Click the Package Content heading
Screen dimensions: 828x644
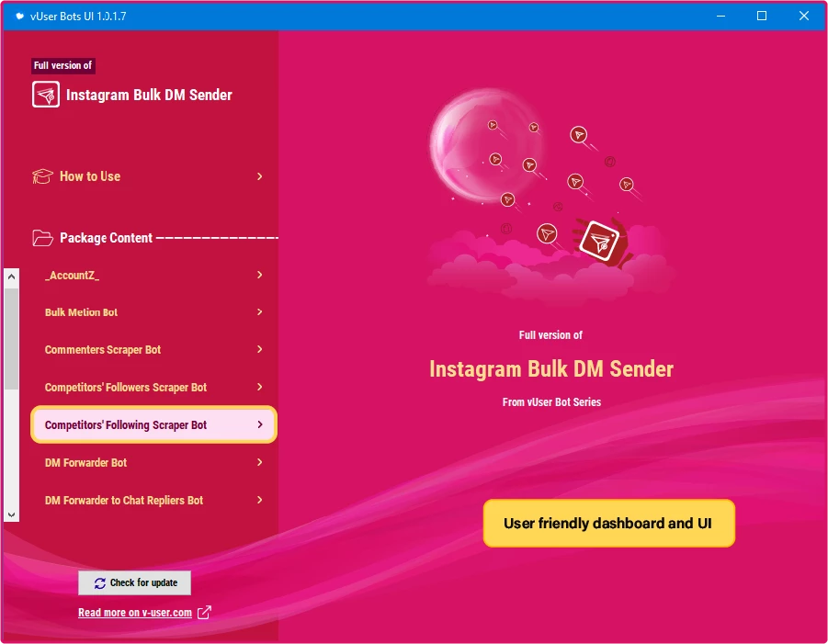[x=106, y=238]
